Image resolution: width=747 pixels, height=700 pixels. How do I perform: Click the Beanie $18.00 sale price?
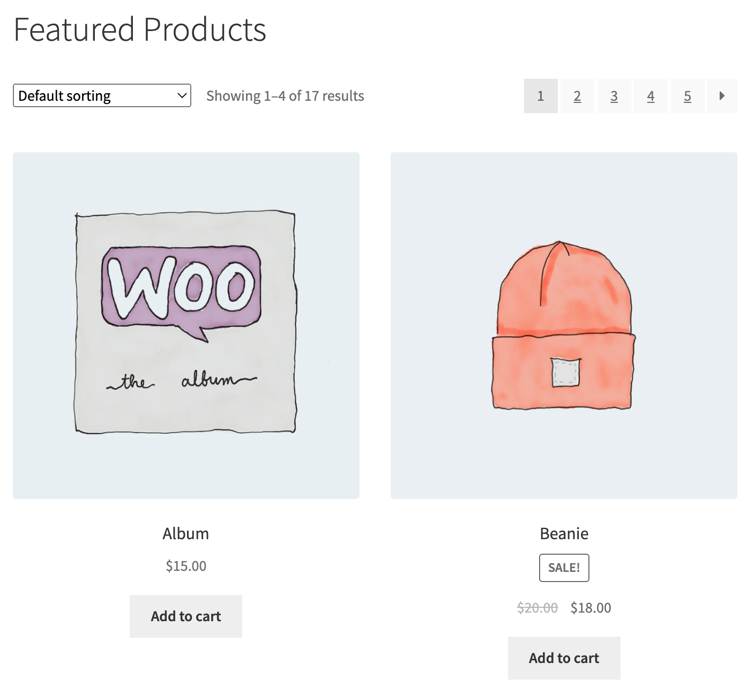(591, 608)
